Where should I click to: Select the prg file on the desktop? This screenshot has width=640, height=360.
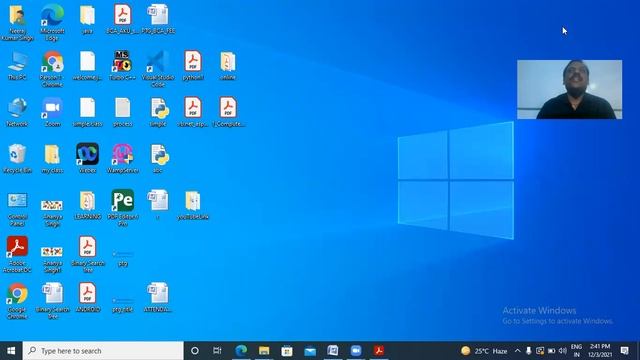point(122,257)
